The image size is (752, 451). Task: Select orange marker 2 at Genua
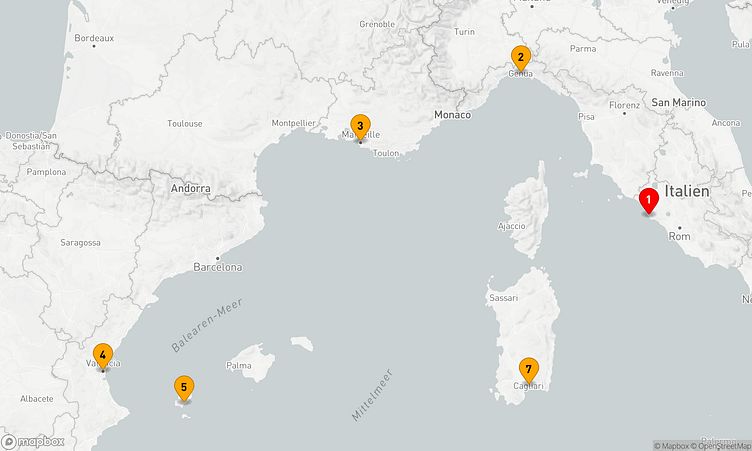tap(520, 57)
